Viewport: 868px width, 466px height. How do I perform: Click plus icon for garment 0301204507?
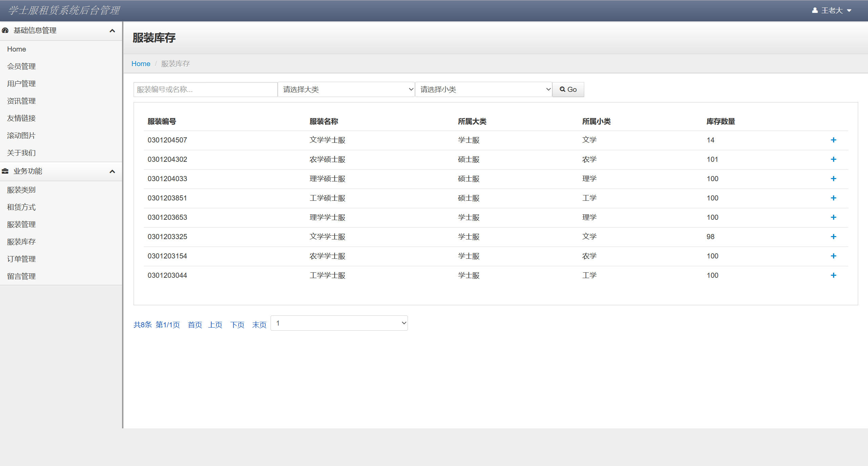click(833, 140)
